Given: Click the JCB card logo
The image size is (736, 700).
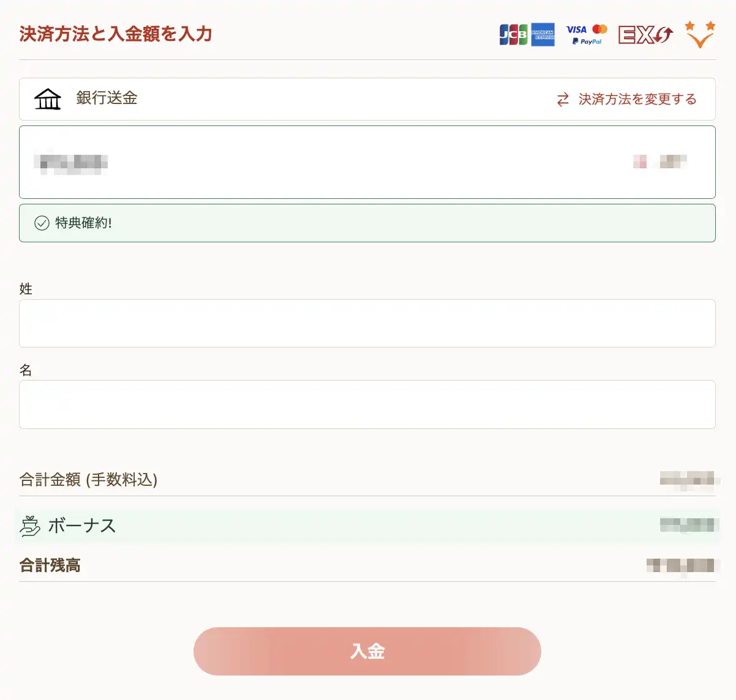Looking at the screenshot, I should click(x=513, y=35).
